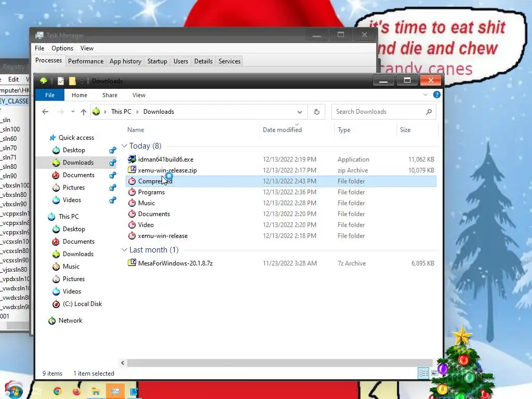Image resolution: width=532 pixels, height=399 pixels.
Task: Collapse the Today (8) group
Action: coord(124,146)
